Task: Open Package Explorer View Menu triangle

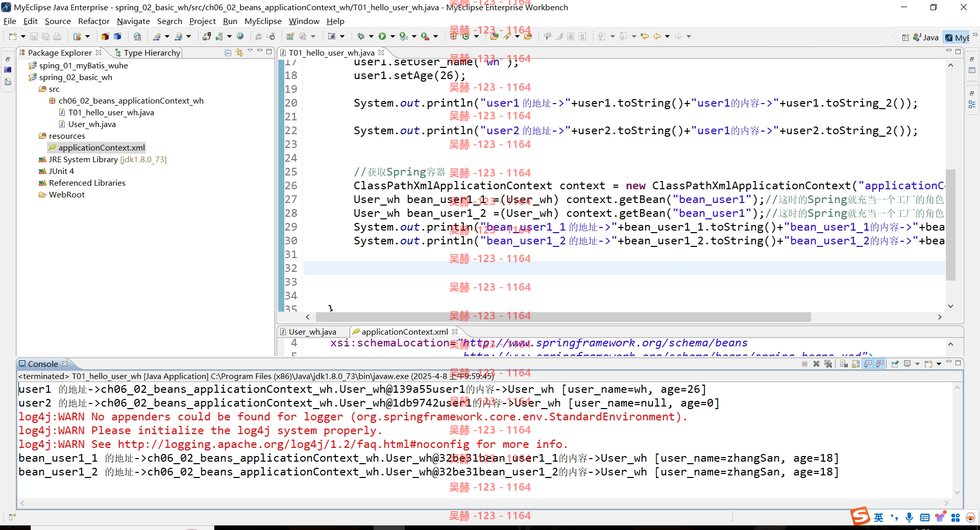Action: (250, 51)
